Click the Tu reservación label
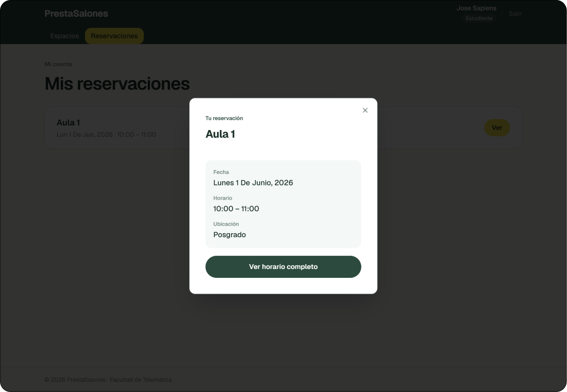The width and height of the screenshot is (567, 392). (224, 118)
